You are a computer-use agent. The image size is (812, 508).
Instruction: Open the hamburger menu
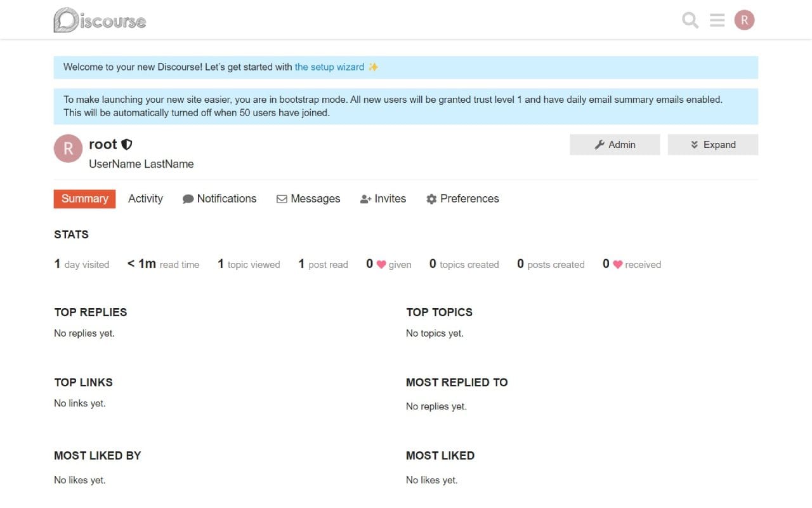(x=717, y=20)
